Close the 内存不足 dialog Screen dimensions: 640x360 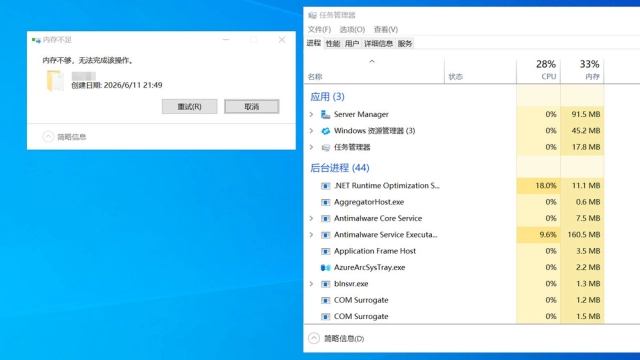[x=282, y=40]
